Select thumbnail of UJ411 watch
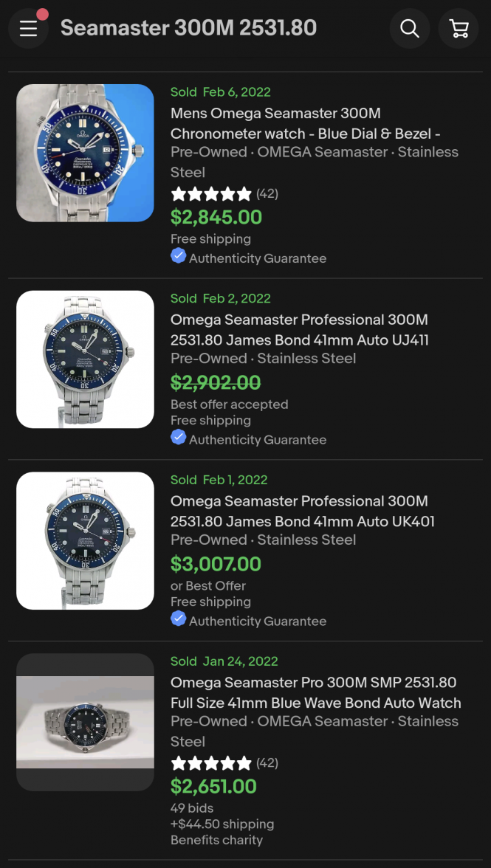This screenshot has width=491, height=868. click(85, 359)
